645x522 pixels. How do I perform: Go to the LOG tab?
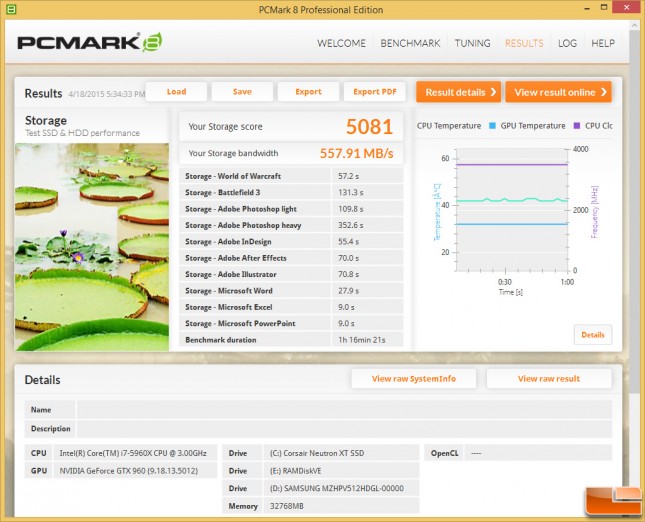[x=567, y=43]
